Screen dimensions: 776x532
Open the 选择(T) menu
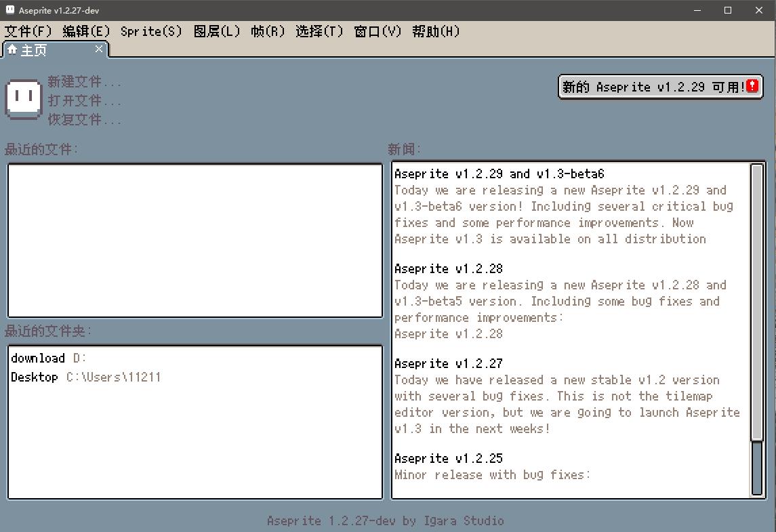(319, 32)
